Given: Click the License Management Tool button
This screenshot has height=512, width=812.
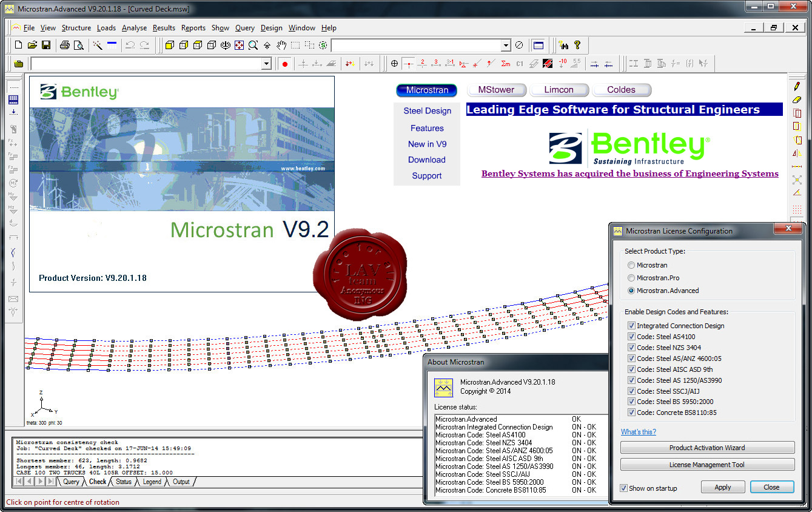Looking at the screenshot, I should coord(707,465).
